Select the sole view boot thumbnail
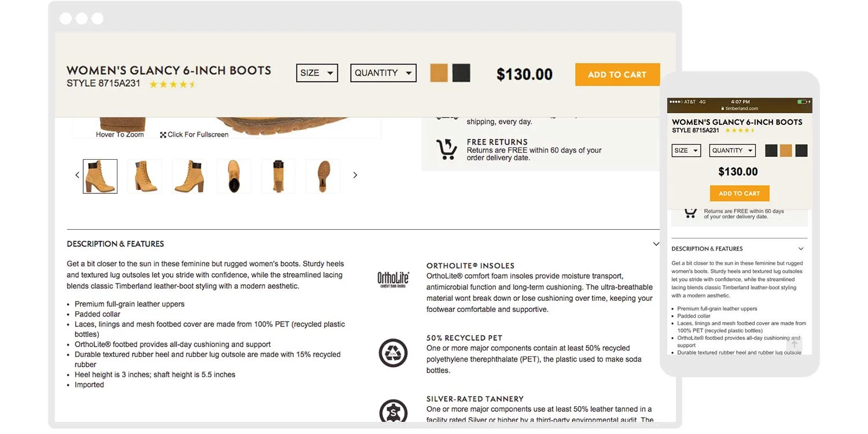 (x=323, y=176)
